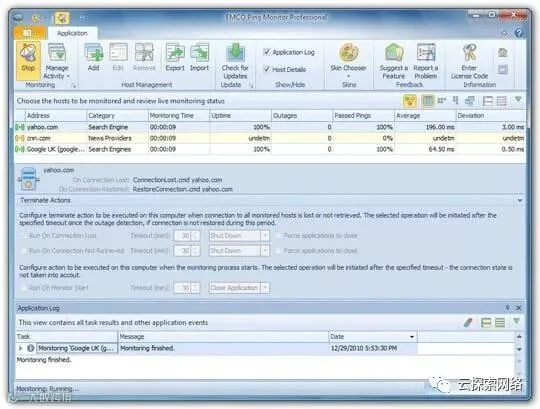Viewport: 540px width, 409px height.
Task: Click the Average column header
Action: tap(425, 116)
